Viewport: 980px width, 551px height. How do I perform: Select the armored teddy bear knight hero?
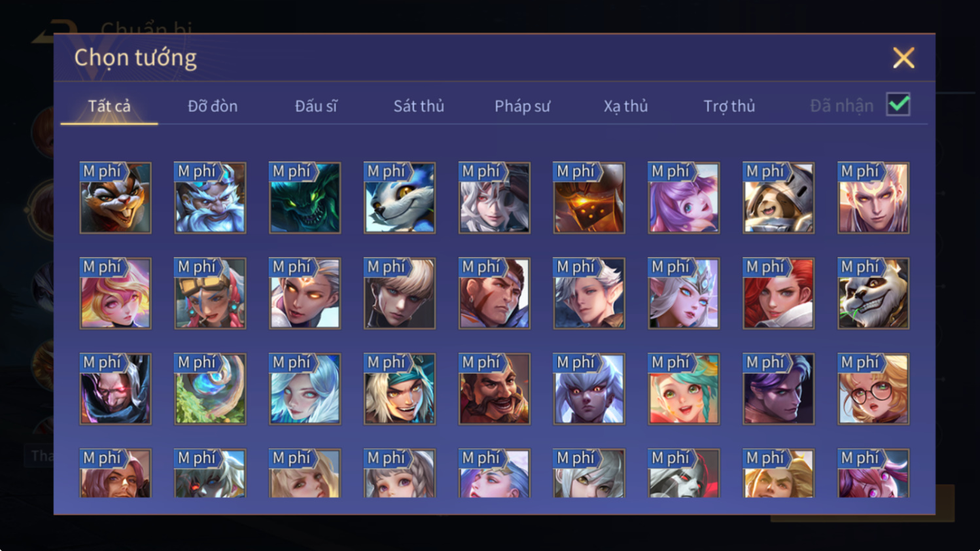tap(779, 198)
